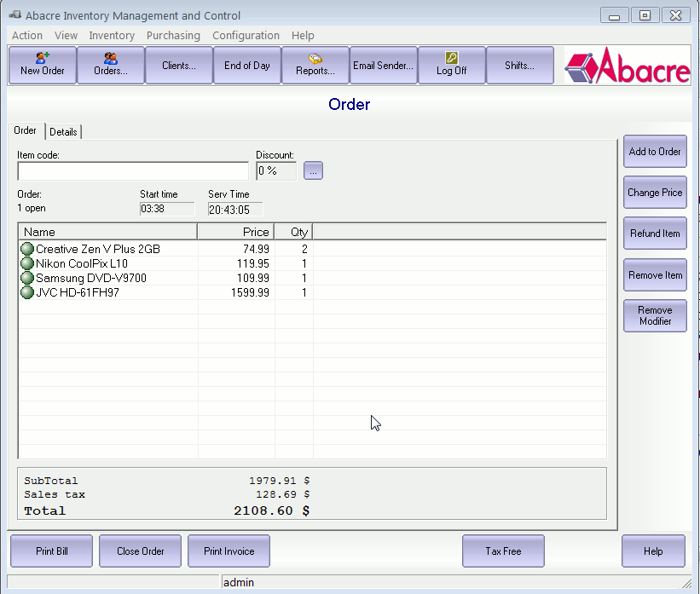Click the Serv Time field
Image resolution: width=700 pixels, height=594 pixels.
point(235,210)
